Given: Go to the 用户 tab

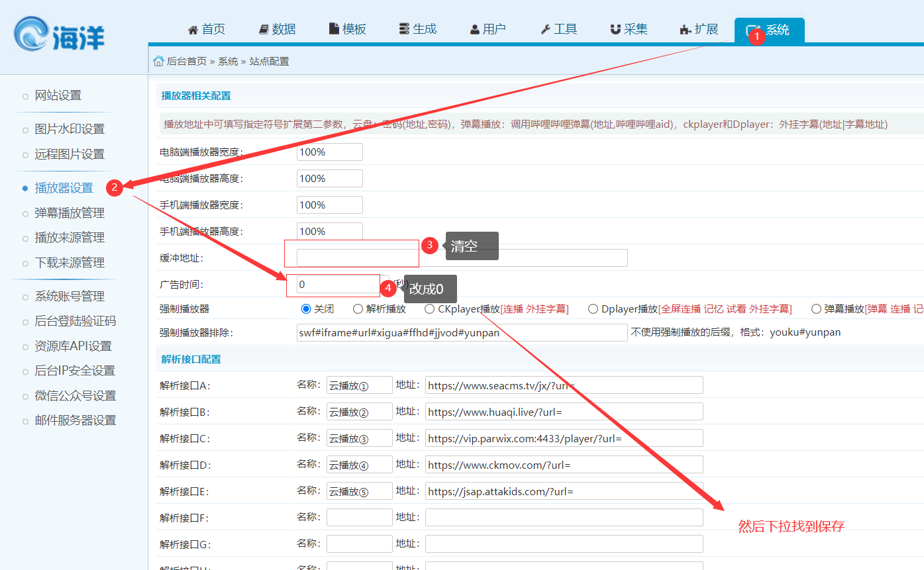Looking at the screenshot, I should pyautogui.click(x=488, y=29).
